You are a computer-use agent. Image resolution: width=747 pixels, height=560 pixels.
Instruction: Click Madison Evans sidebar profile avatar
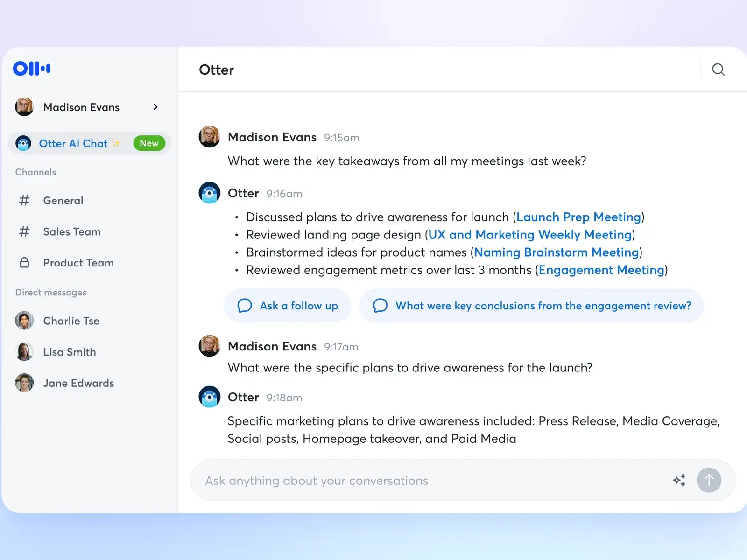tap(24, 107)
